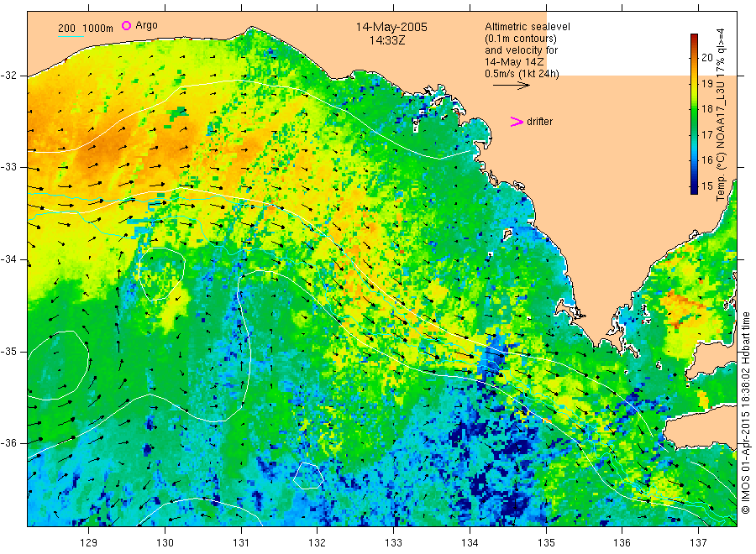Click the color bar value 16
This screenshot has width=756, height=554.
pyautogui.click(x=706, y=160)
